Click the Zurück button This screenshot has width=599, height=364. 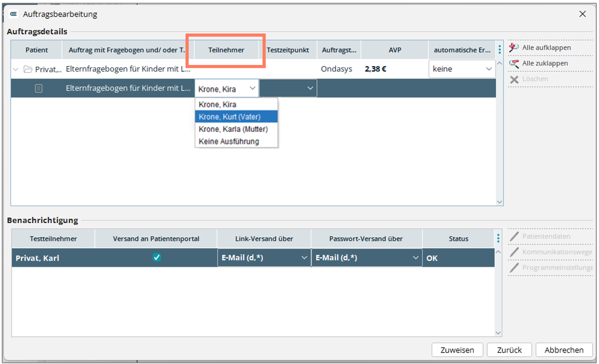click(509, 350)
